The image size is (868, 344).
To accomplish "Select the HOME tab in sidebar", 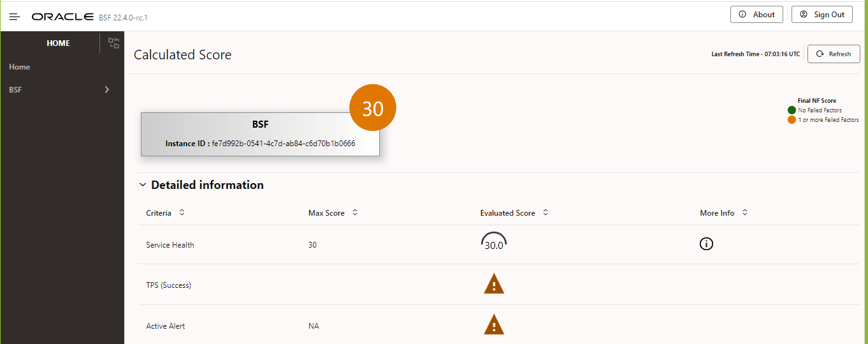I will 59,43.
